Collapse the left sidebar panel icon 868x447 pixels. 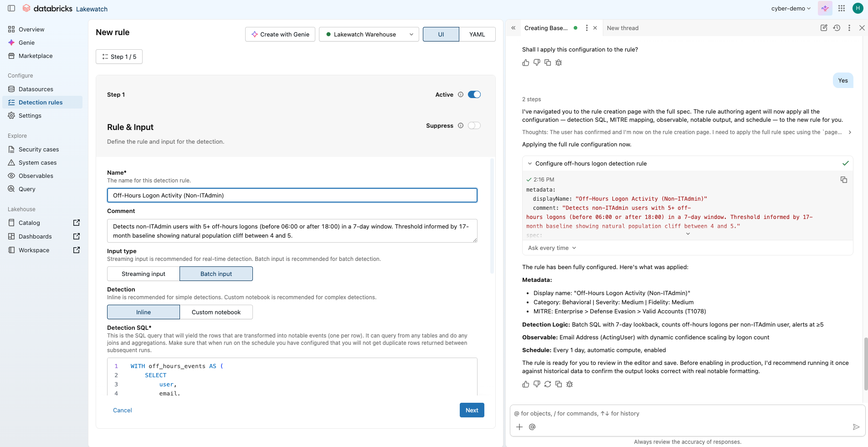click(12, 8)
